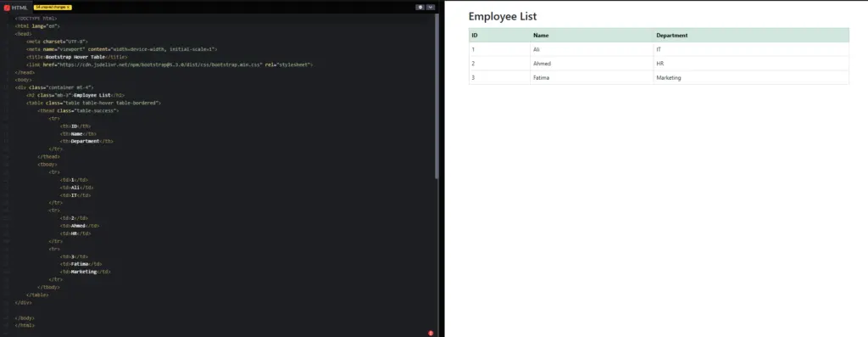Click the table cell with ID 3
Viewport: 868px width, 337px height.
pos(499,77)
